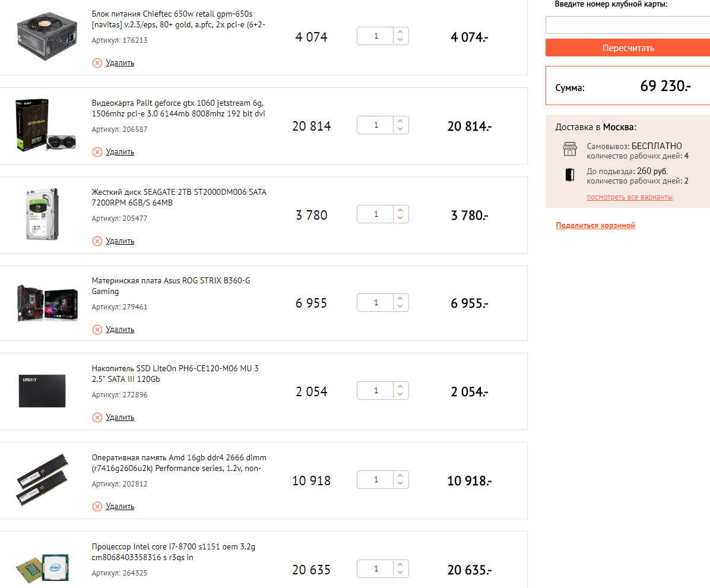Increase quantity of Intel Core i7-8700 processor
The width and height of the screenshot is (710, 588).
400,565
